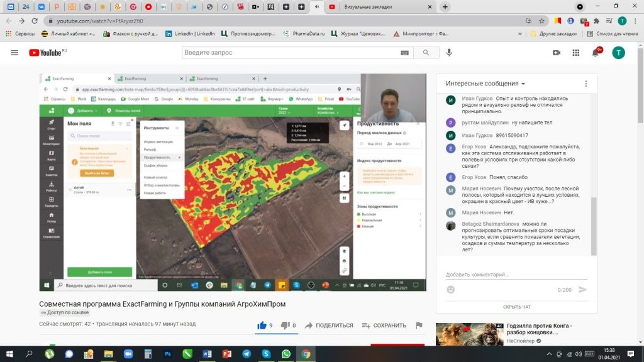Report the video with the flag icon
This screenshot has width=644, height=362.
pos(419,325)
